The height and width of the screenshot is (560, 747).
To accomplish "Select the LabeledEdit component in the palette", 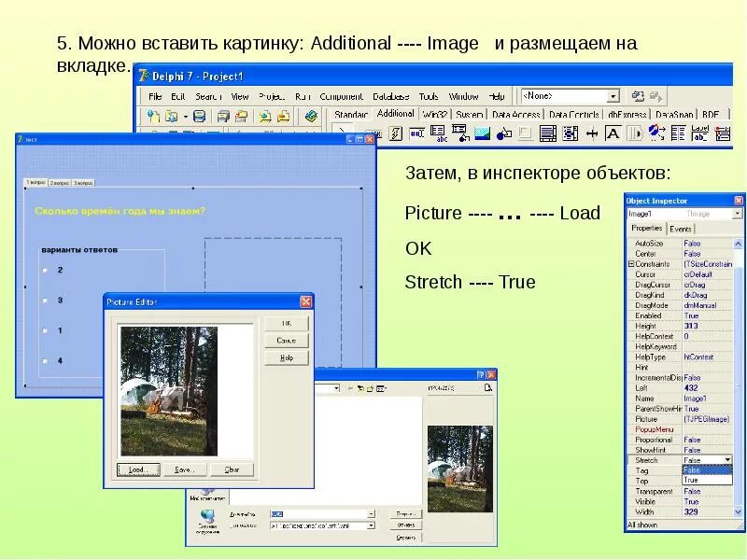I will [x=699, y=133].
